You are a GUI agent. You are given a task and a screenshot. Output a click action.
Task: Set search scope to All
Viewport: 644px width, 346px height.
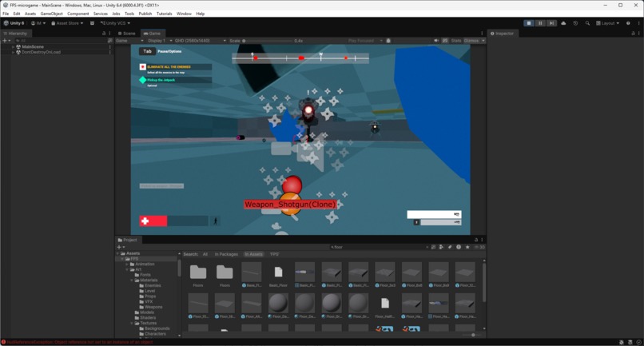(205, 254)
